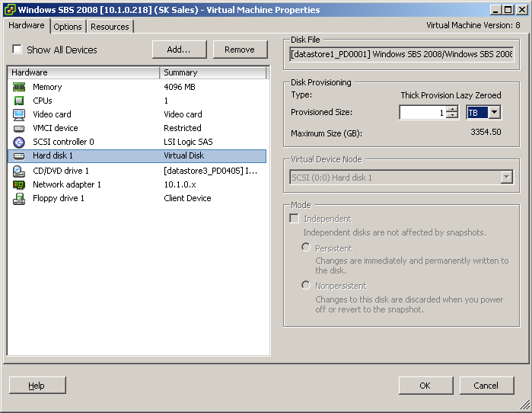Image resolution: width=532 pixels, height=413 pixels.
Task: Click the Add... button
Action: coord(179,50)
